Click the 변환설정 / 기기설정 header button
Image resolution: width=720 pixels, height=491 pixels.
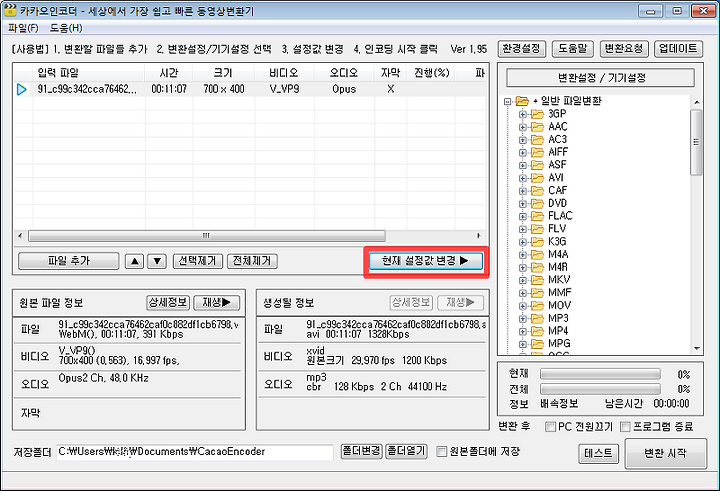[x=601, y=78]
